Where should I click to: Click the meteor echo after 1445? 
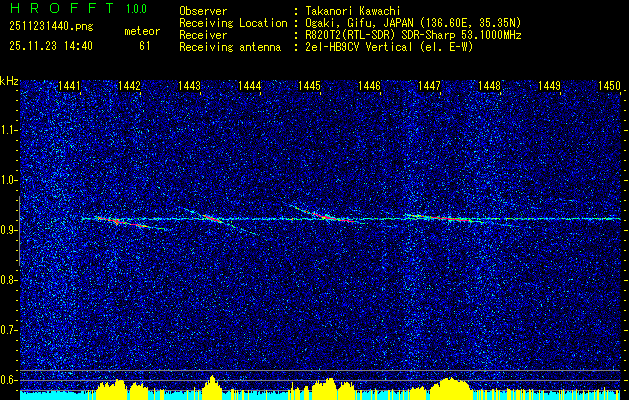(x=329, y=215)
